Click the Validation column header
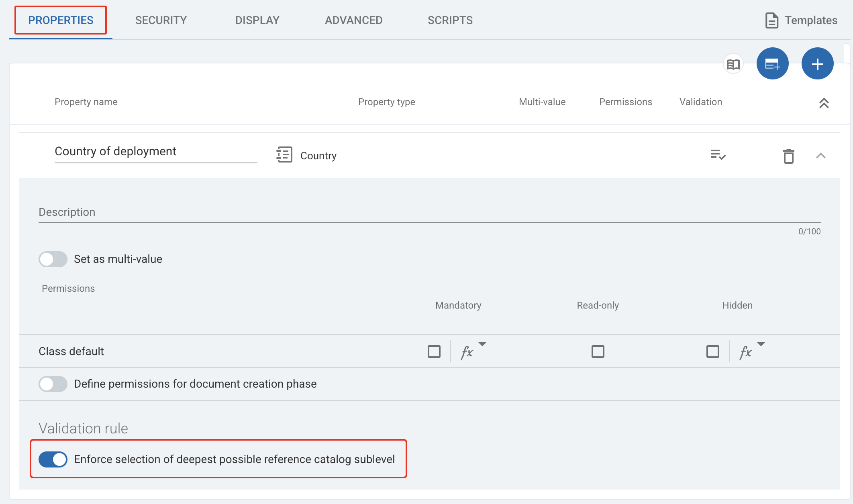 pyautogui.click(x=701, y=102)
